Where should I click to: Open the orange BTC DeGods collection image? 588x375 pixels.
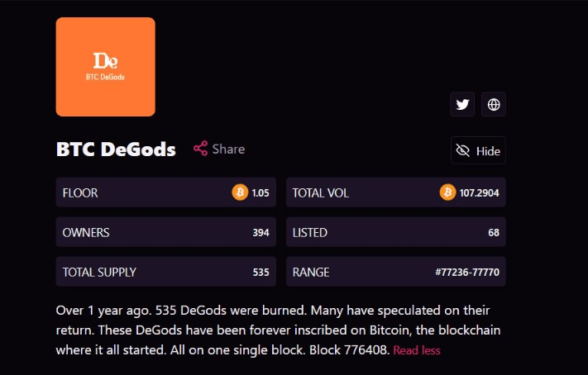105,67
